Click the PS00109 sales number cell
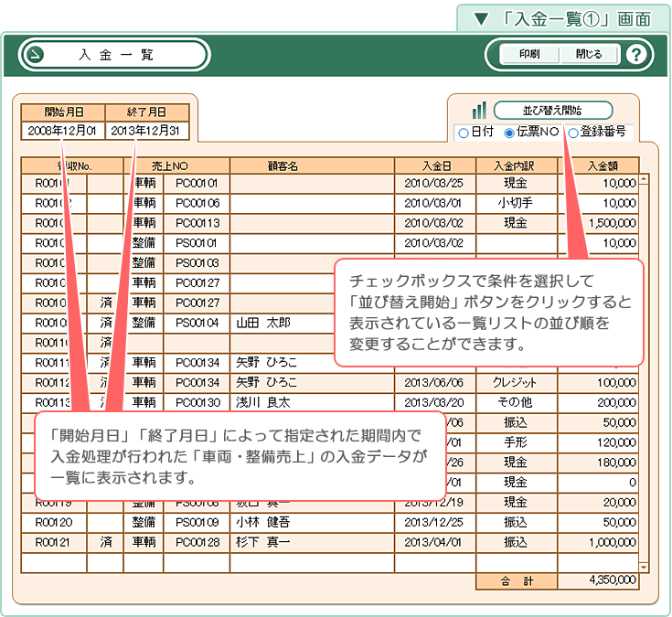Image resolution: width=672 pixels, height=617 pixels. (x=197, y=522)
